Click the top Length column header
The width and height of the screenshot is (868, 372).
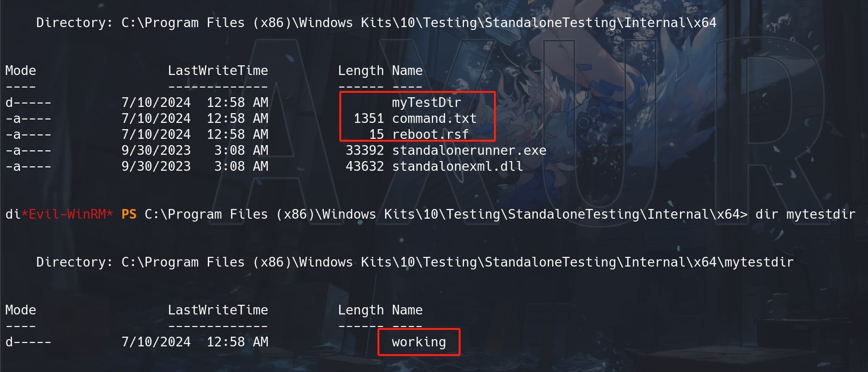point(361,71)
